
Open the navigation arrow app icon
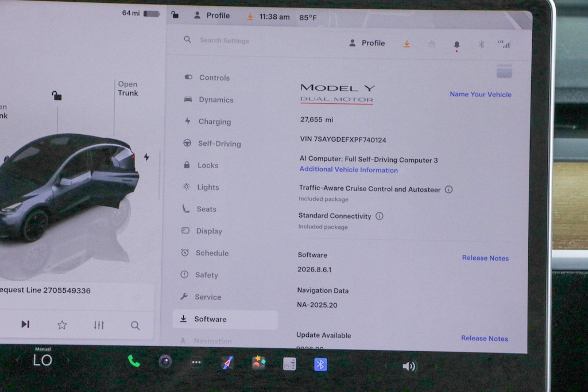227,363
